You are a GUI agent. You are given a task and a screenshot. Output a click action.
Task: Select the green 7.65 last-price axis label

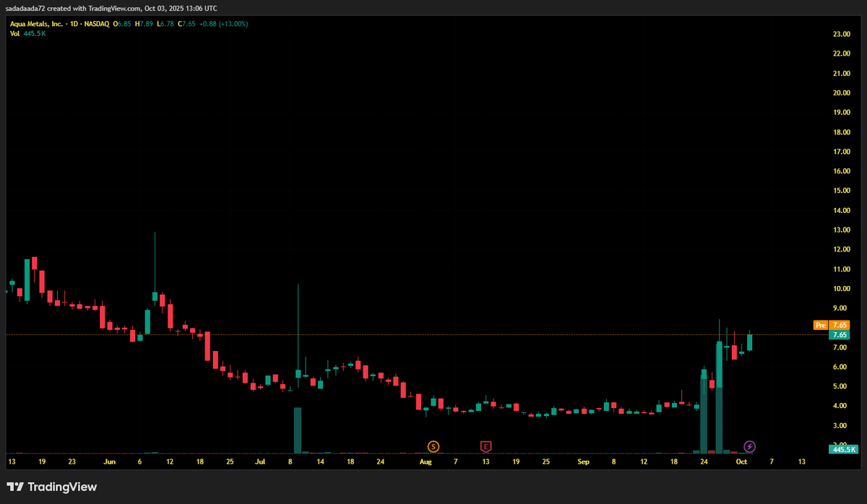[840, 335]
